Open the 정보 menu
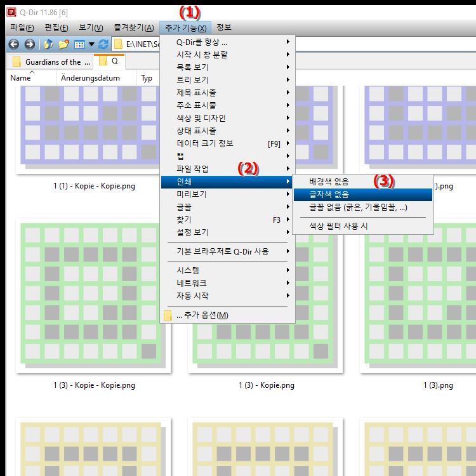 click(x=224, y=28)
